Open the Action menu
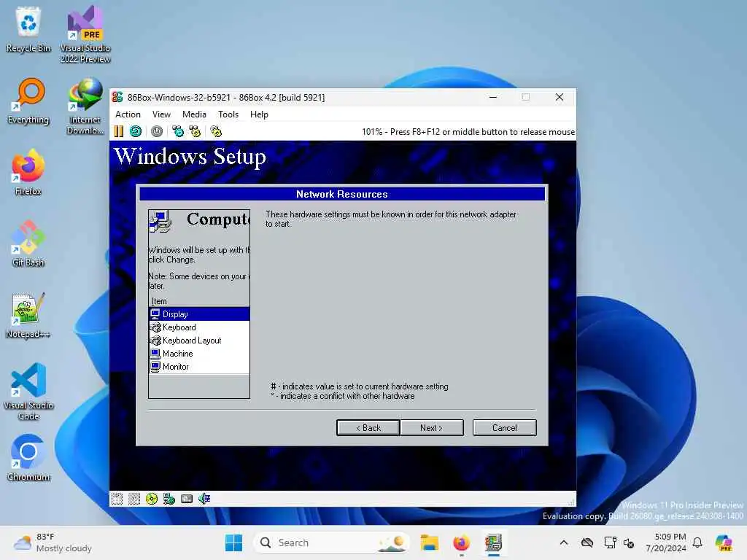Screen dimensions: 747x560 click(x=128, y=114)
